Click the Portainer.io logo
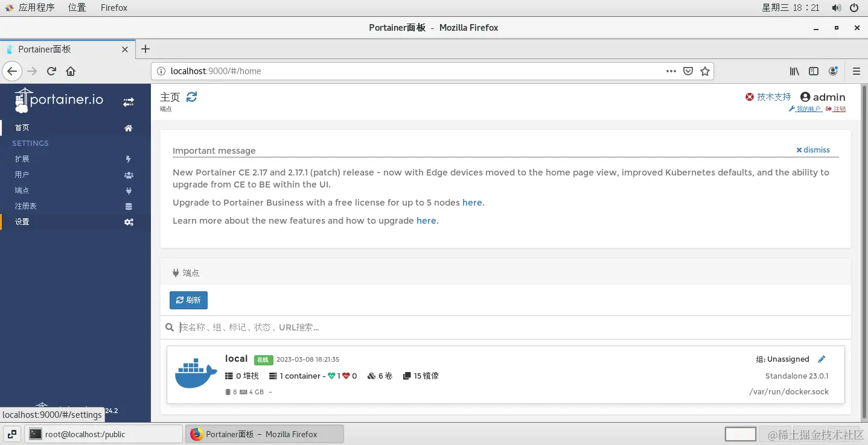Screen dimensions: 868x445 (x=59, y=100)
